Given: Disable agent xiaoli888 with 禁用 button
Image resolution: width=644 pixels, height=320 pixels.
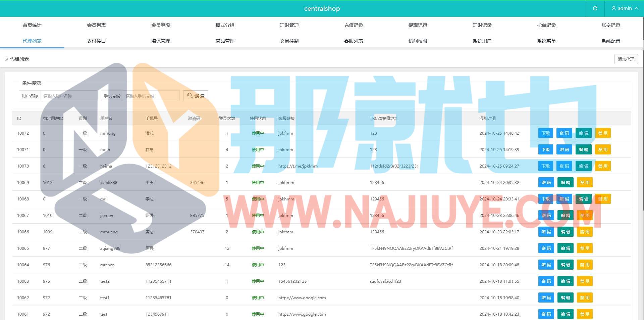Looking at the screenshot, I should click(x=584, y=183).
